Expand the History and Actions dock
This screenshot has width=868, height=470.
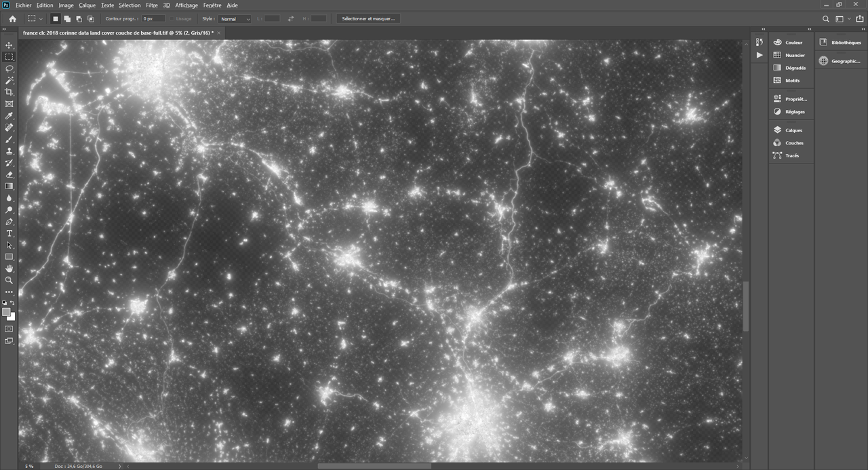point(764,29)
